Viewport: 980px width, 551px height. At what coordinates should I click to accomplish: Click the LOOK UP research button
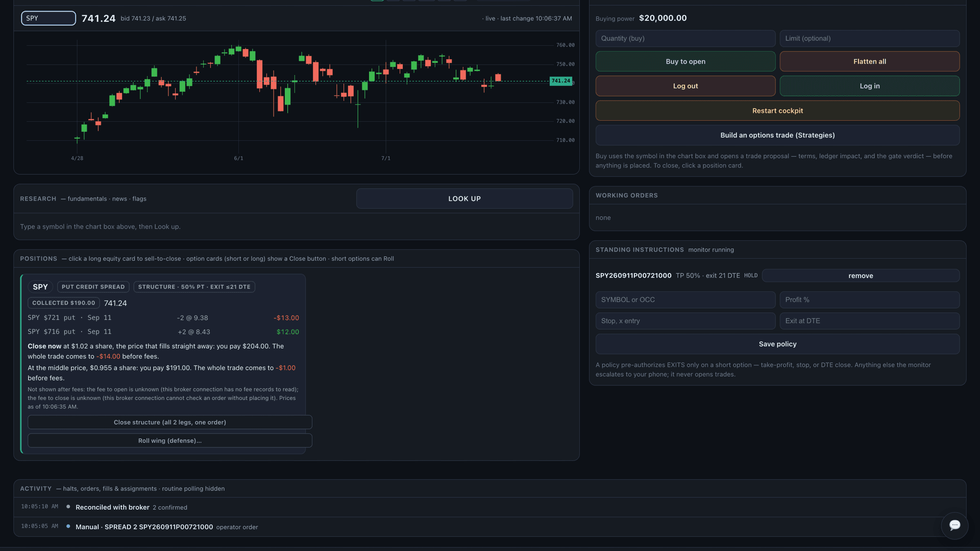coord(464,198)
